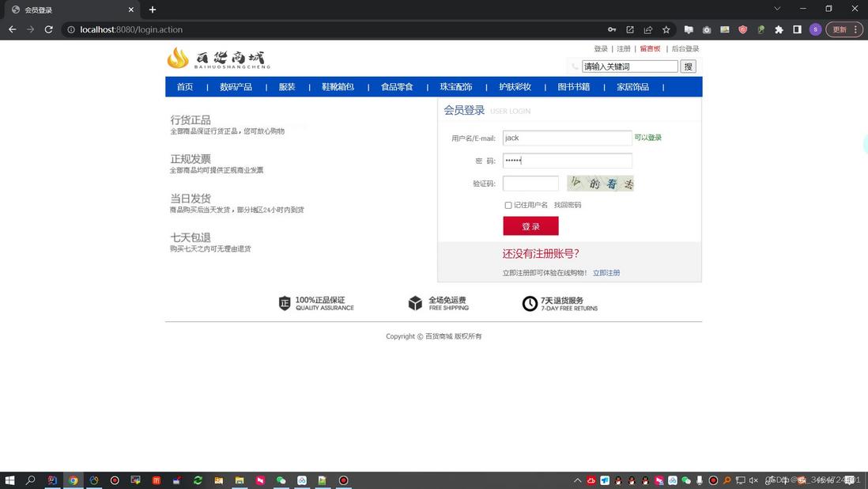
Task: Open the 后台登录 link
Action: point(685,49)
